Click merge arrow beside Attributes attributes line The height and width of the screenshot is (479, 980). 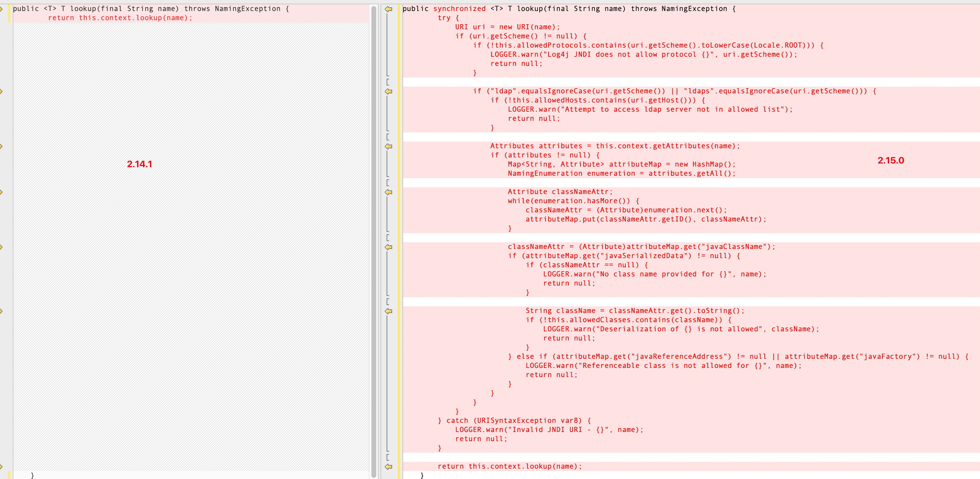coord(388,146)
